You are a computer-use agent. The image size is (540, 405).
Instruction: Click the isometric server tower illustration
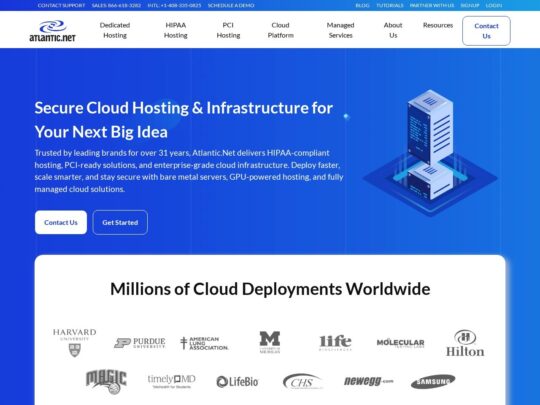(430, 153)
